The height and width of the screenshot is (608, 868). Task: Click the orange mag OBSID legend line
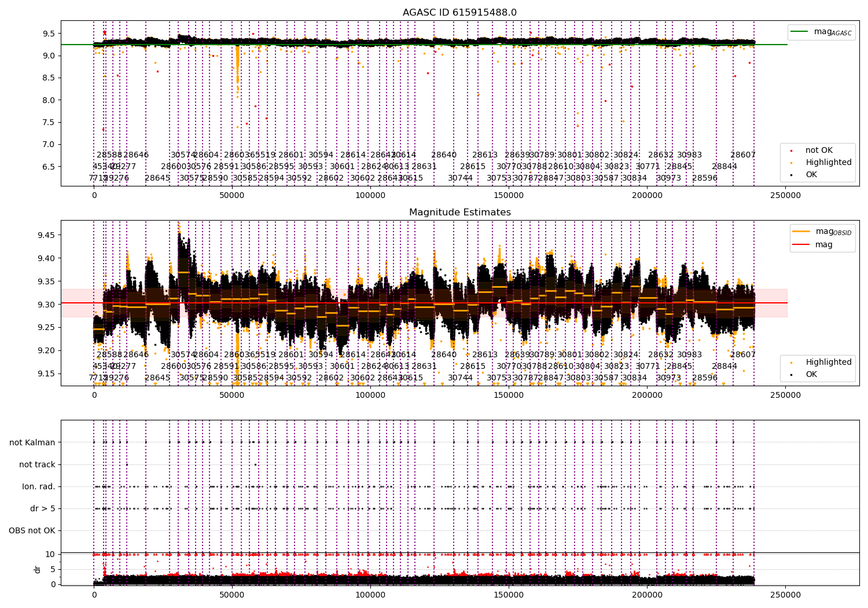[x=801, y=232]
